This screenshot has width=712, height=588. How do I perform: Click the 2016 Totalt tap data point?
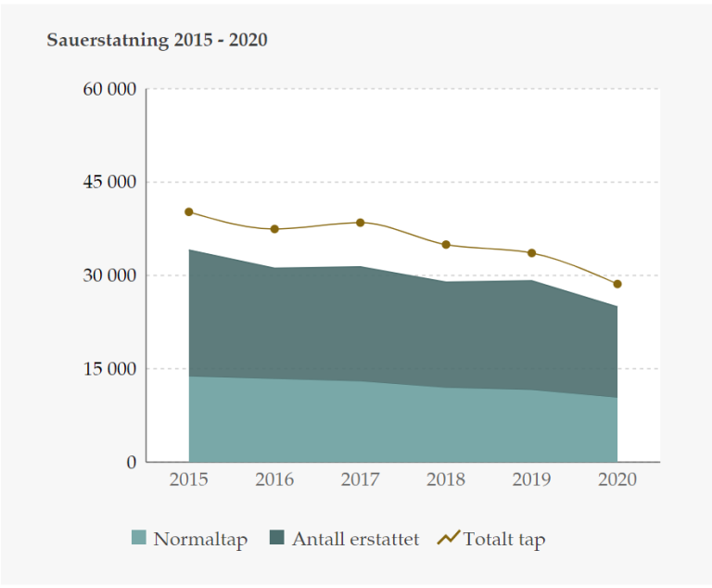[274, 229]
